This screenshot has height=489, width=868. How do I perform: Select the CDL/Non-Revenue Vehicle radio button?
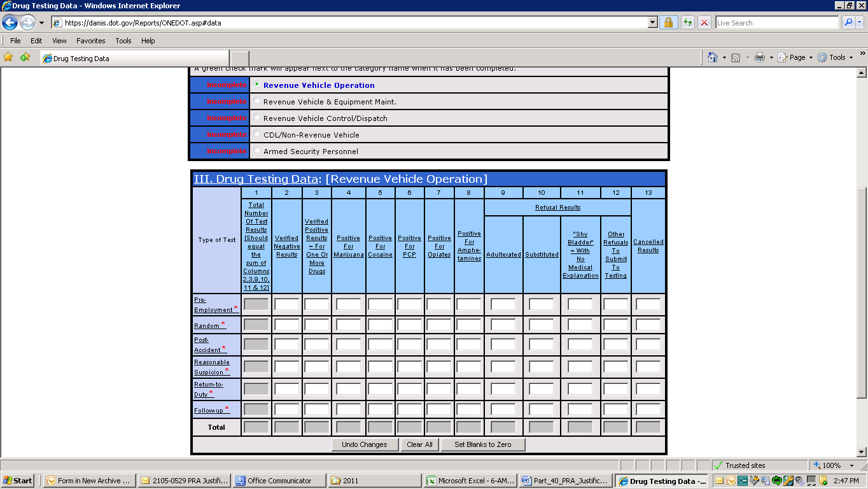click(256, 134)
